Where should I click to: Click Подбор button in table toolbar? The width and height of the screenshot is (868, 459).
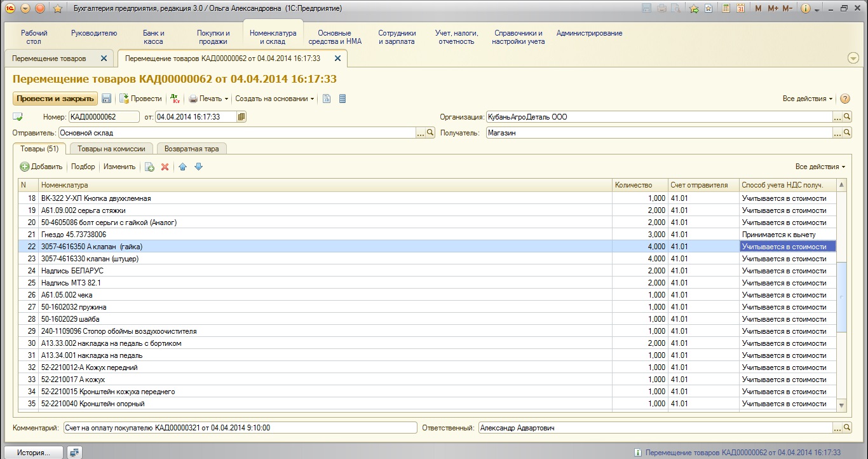click(x=83, y=167)
